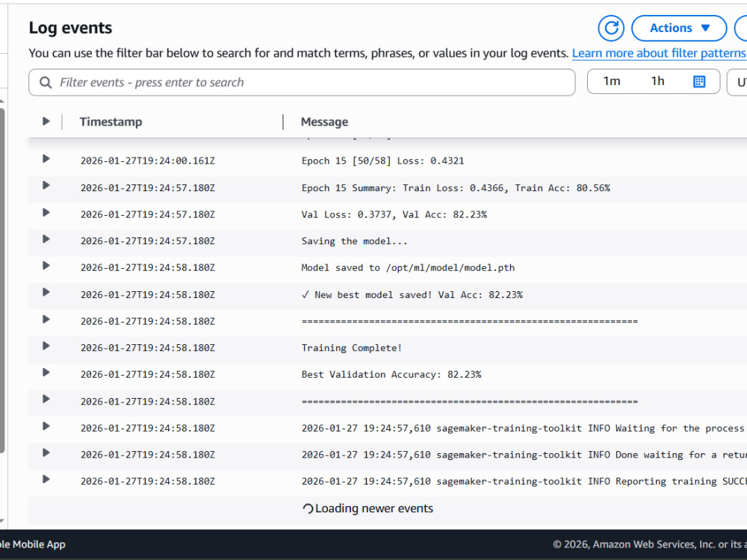This screenshot has height=560, width=747.
Task: Expand the Val Loss: 0.3737 row
Action: 46,212
